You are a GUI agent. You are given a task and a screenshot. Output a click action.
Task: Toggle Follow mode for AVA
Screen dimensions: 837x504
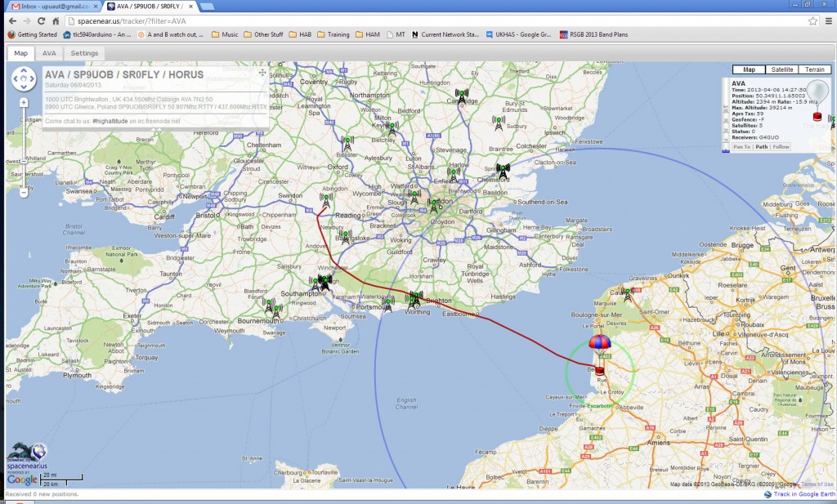[781, 147]
